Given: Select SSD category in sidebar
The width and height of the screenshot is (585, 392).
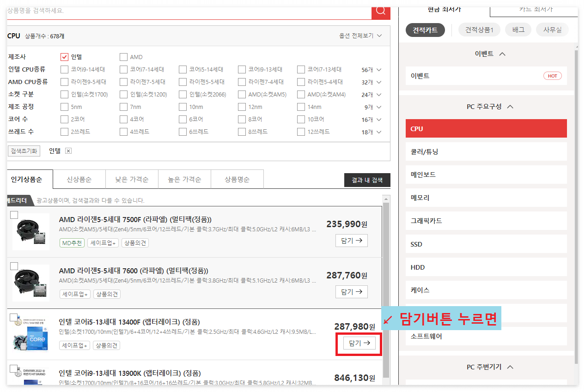Looking at the screenshot, I should (486, 244).
